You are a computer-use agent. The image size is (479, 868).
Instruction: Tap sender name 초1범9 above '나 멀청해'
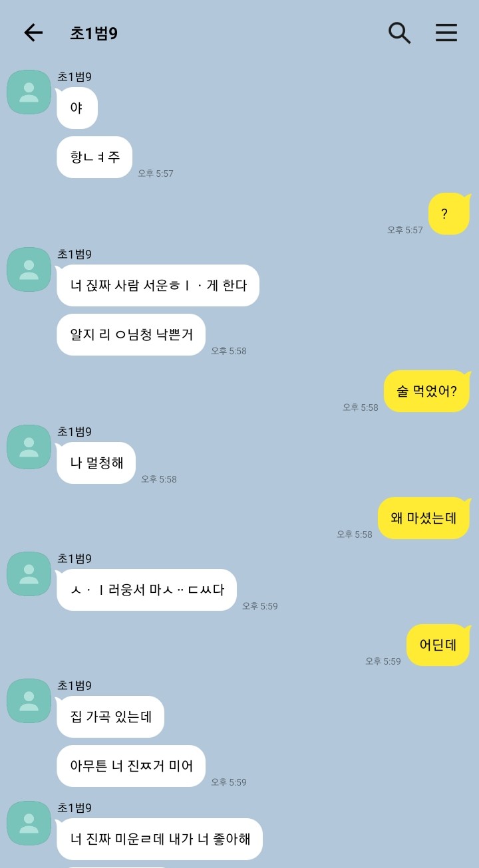pyautogui.click(x=75, y=432)
